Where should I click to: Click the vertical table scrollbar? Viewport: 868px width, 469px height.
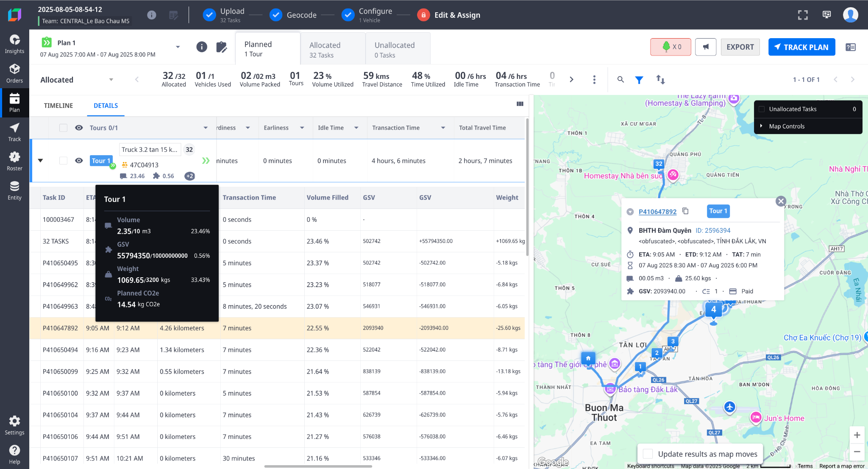(x=527, y=187)
